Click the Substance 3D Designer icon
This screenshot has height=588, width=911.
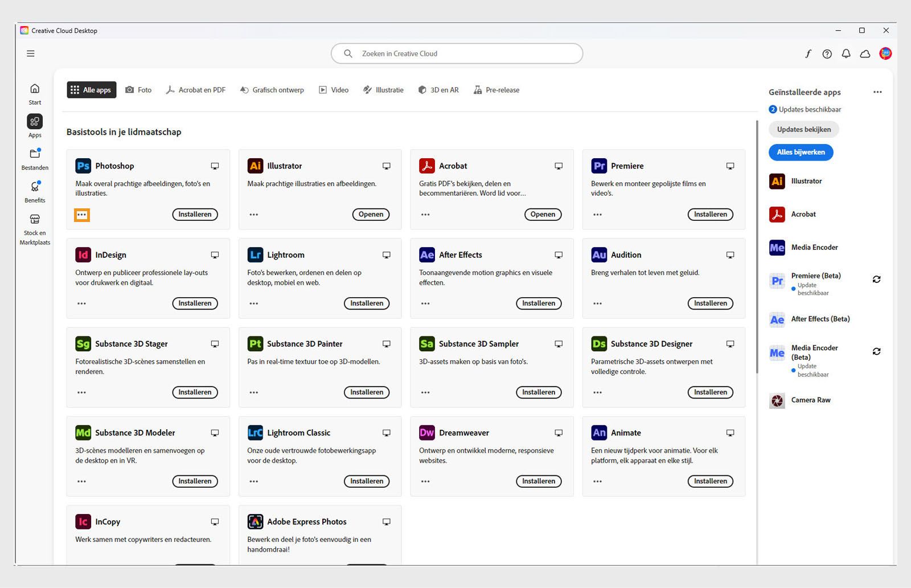click(x=599, y=344)
